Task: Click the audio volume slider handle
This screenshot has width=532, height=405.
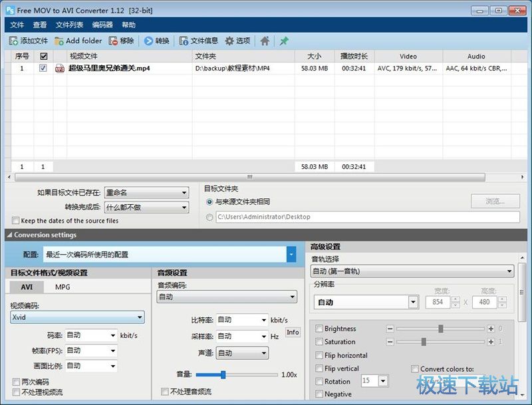Action: tap(223, 375)
